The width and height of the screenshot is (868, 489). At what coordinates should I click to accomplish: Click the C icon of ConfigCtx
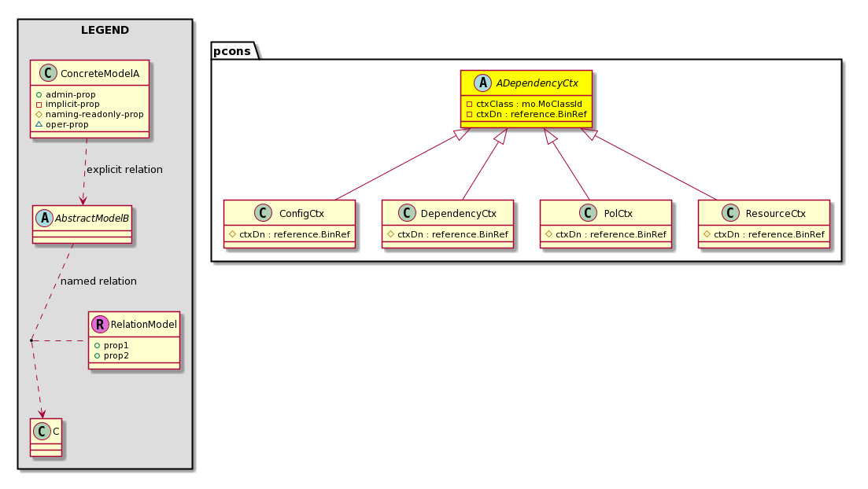point(263,213)
